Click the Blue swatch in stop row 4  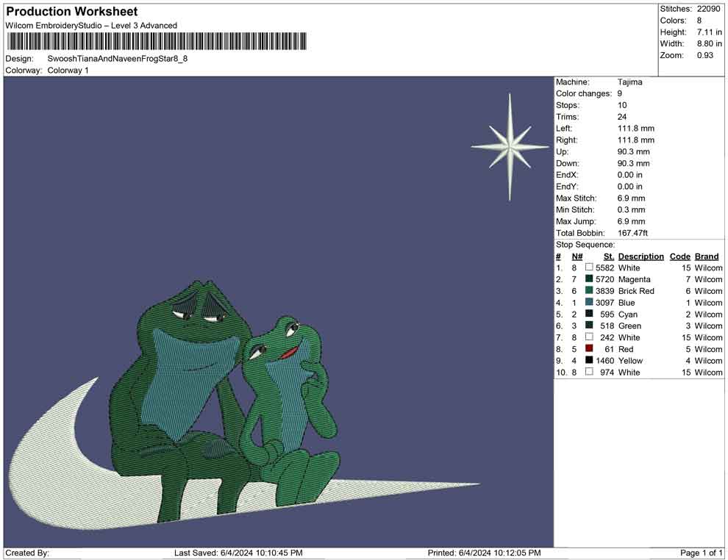pyautogui.click(x=589, y=302)
